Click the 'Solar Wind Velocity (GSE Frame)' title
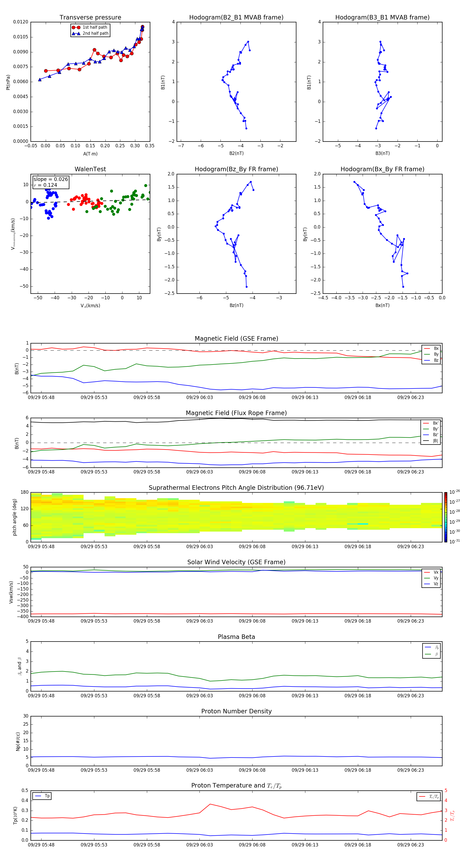Image resolution: width=473 pixels, height=868 pixels. pos(236,562)
